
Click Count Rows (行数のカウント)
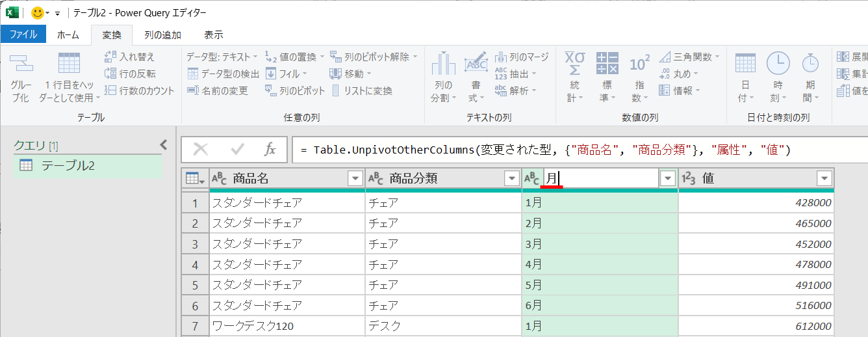pos(139,90)
